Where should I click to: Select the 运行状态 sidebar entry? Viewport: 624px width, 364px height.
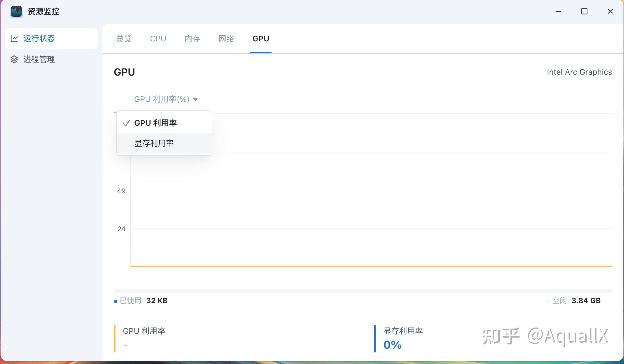(x=39, y=38)
